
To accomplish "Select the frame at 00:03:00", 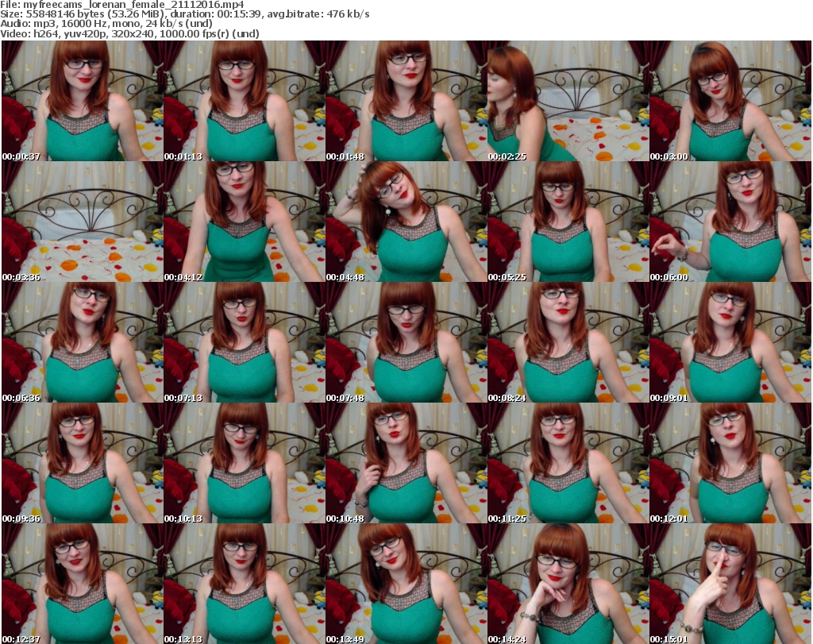I will (730, 101).
